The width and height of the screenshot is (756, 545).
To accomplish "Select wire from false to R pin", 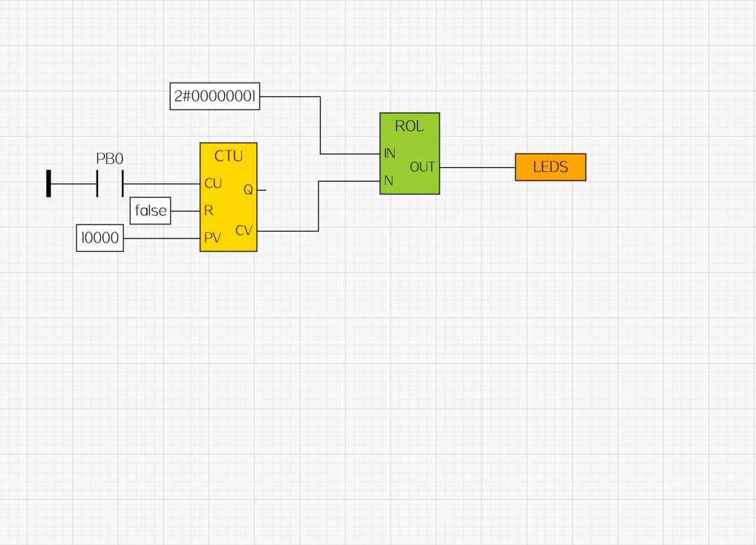I will click(185, 211).
